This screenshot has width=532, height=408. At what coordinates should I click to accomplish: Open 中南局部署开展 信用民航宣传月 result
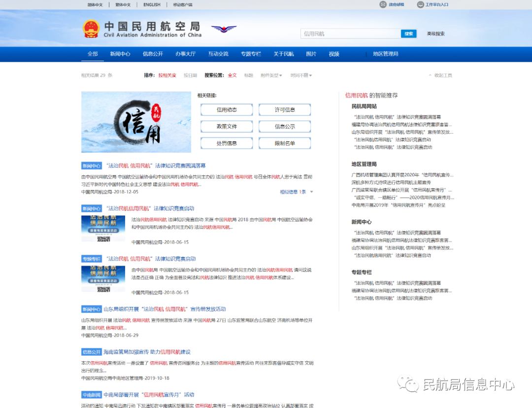149,395
